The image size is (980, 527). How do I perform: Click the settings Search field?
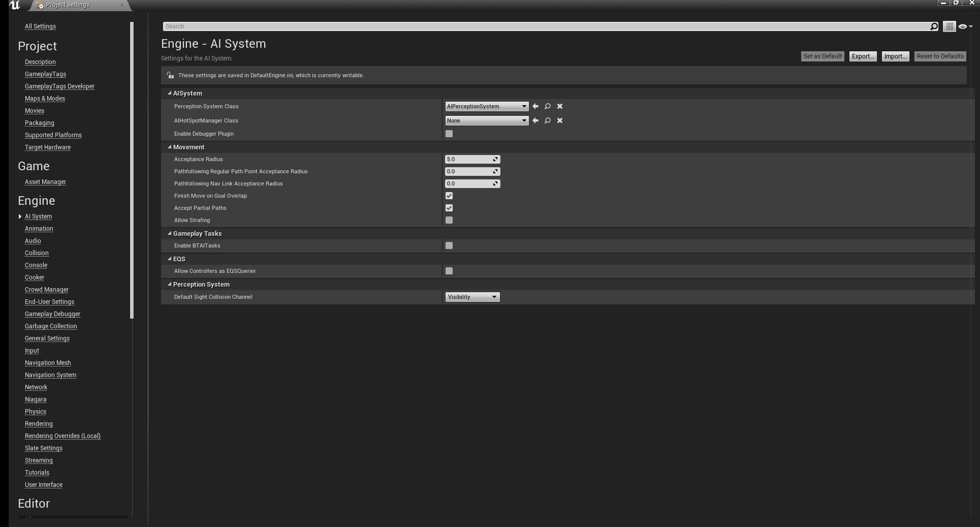[546, 26]
